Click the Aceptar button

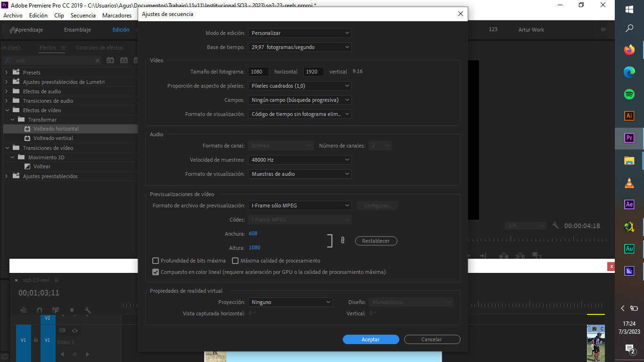[371, 339]
